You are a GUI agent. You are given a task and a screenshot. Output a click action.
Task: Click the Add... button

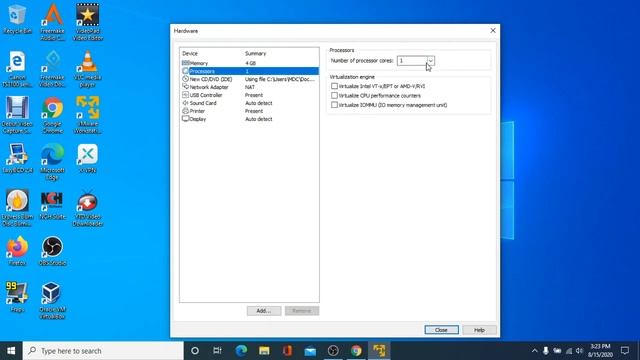pos(264,311)
